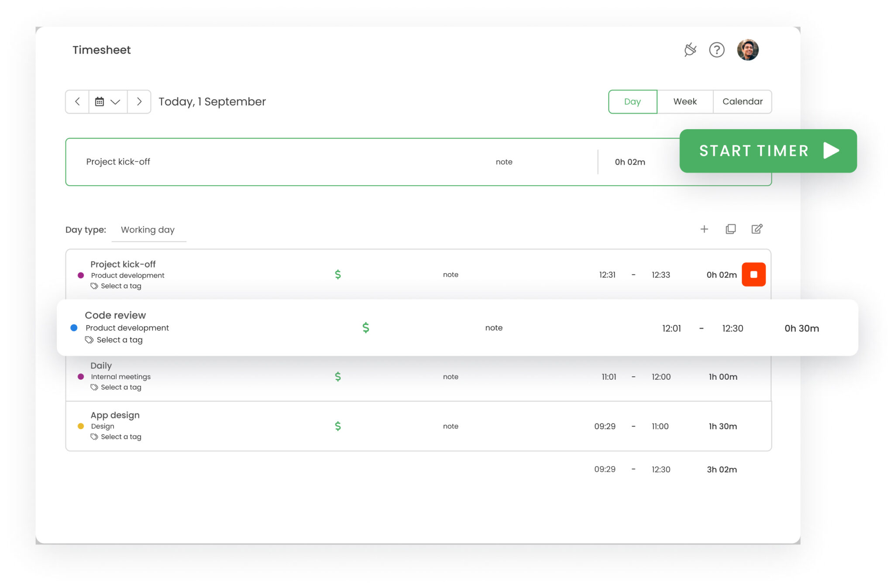Screen dimensions: 894x588
Task: Select the edit entries pencil icon
Action: [x=757, y=229]
